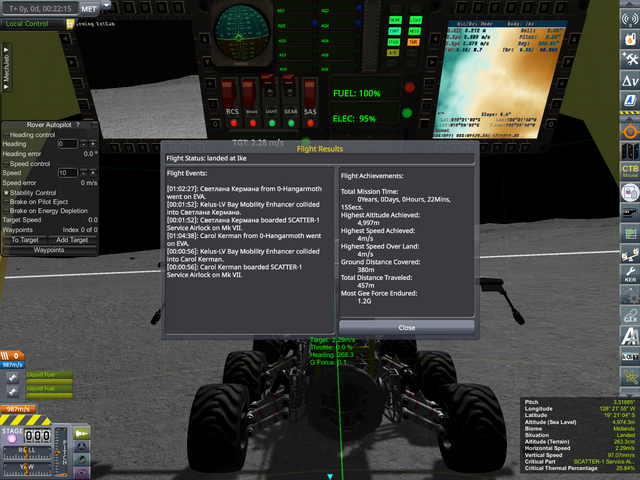Click the minus stepper for Speed
Screen dimensions: 640x480
point(83,173)
